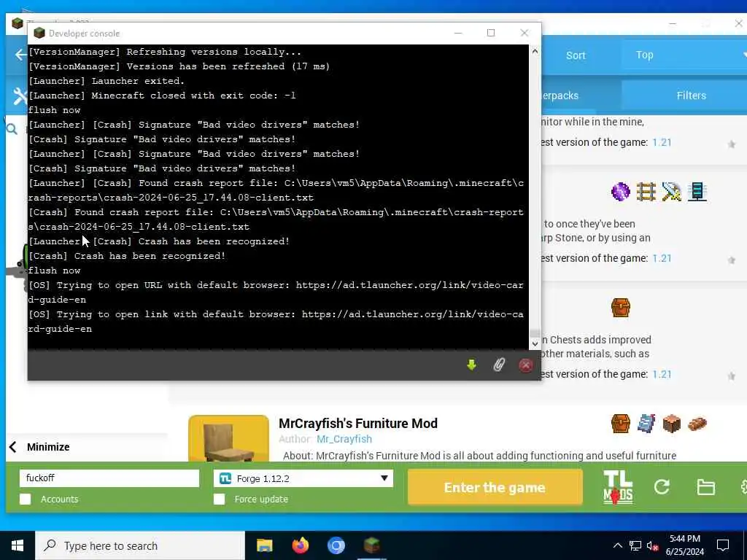747x560 pixels.
Task: Click the server rack category icon
Action: (x=697, y=192)
